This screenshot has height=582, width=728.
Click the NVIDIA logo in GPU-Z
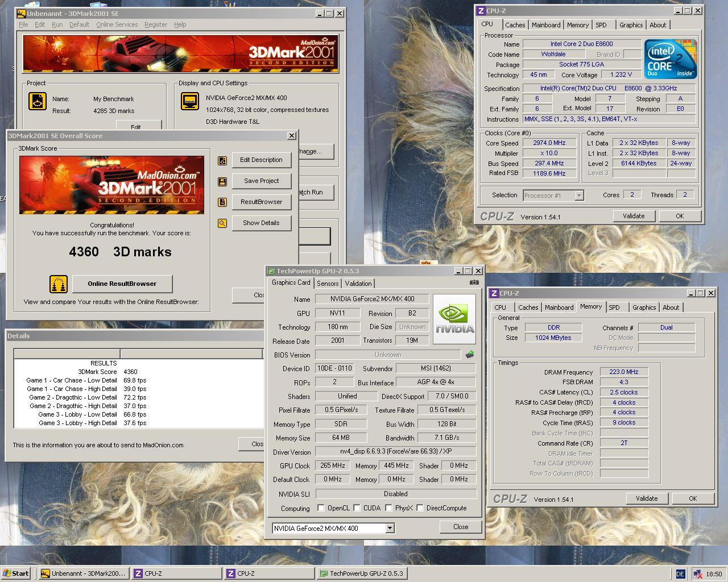454,319
